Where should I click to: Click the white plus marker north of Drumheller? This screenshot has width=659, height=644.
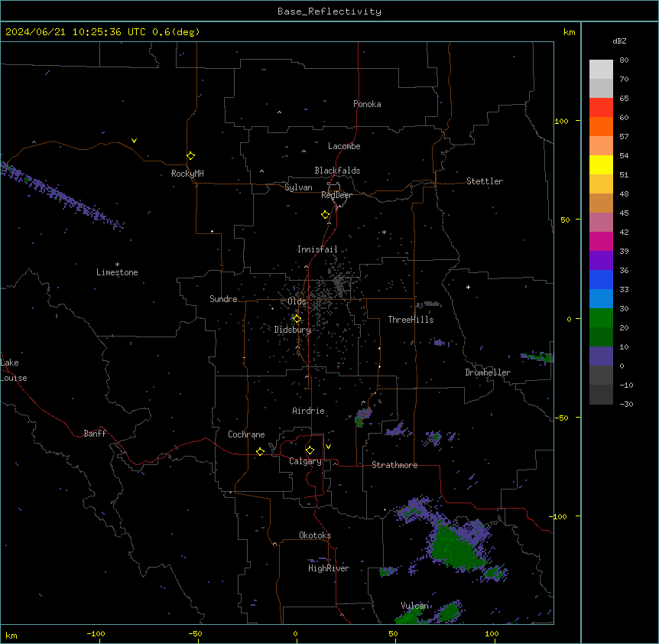pos(468,287)
